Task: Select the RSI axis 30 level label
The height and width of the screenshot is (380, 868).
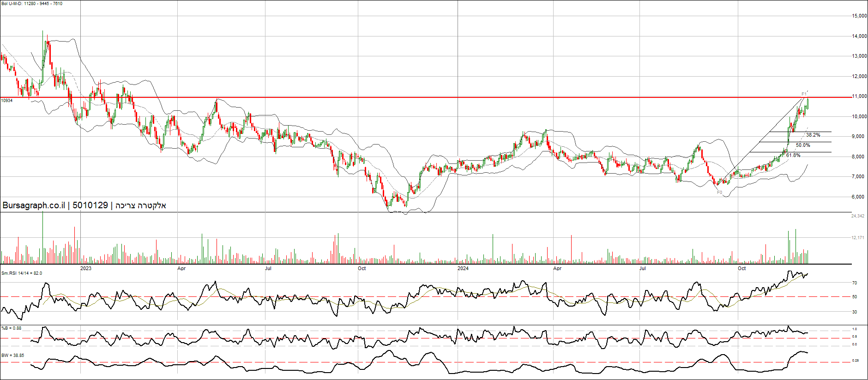Action: pos(855,312)
